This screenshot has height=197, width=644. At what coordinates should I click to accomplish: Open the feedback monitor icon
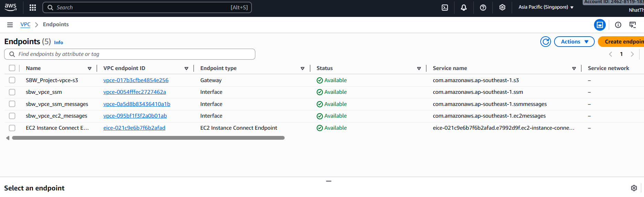(633, 25)
